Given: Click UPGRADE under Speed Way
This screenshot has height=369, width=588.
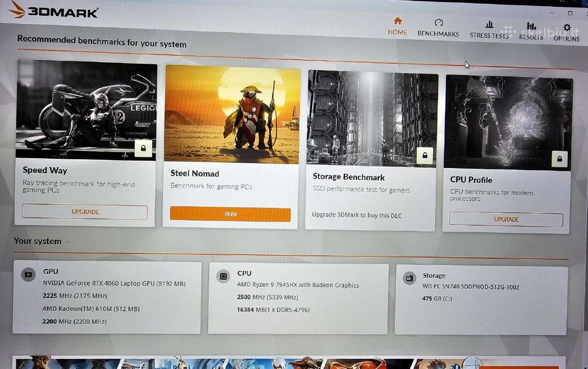Looking at the screenshot, I should point(85,212).
